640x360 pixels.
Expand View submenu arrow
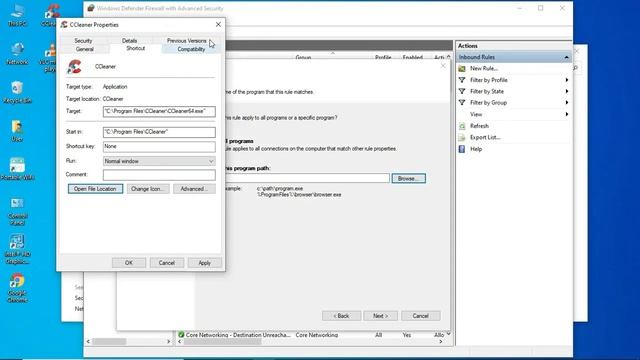tap(567, 114)
